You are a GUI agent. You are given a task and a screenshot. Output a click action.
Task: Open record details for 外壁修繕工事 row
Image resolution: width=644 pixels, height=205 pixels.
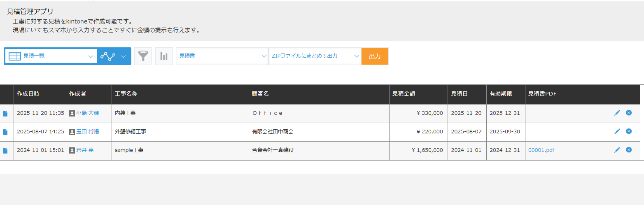5,132
